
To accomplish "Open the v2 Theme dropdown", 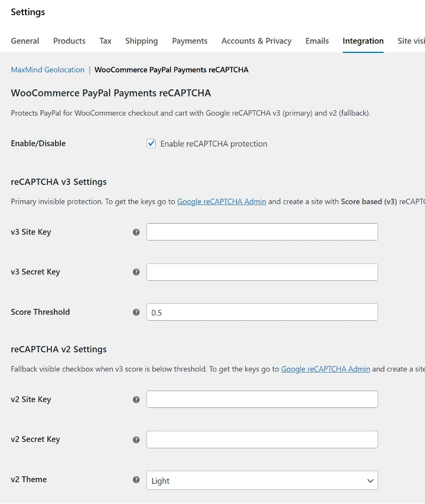I will [262, 481].
